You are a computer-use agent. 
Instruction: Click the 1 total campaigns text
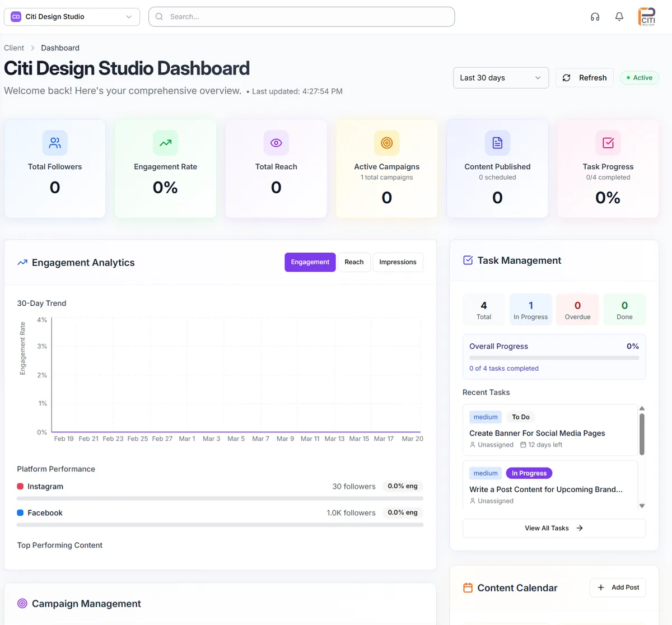pos(387,177)
